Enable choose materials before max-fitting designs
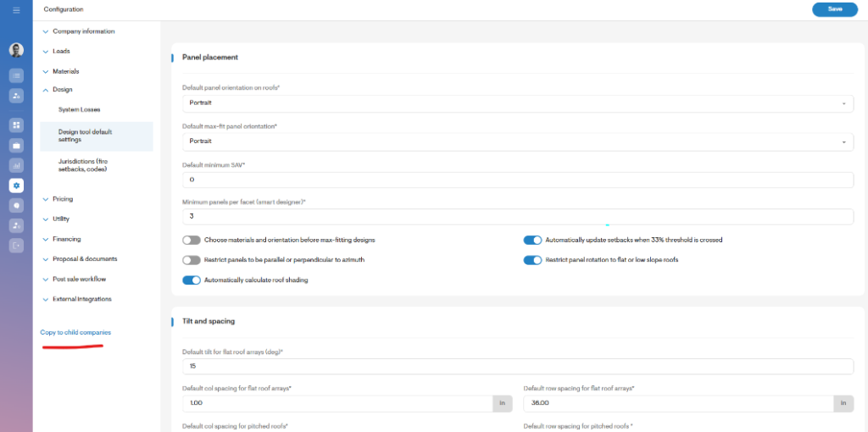 (x=192, y=241)
